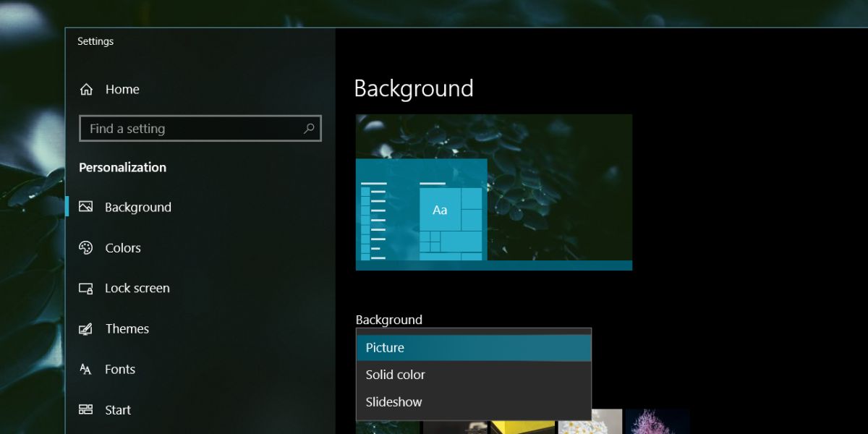Select the Fonts icon
The height and width of the screenshot is (434, 868).
[x=86, y=369]
